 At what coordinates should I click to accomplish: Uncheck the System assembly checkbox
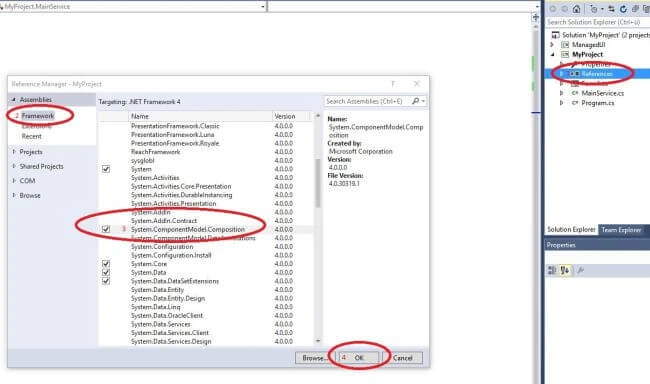(106, 169)
